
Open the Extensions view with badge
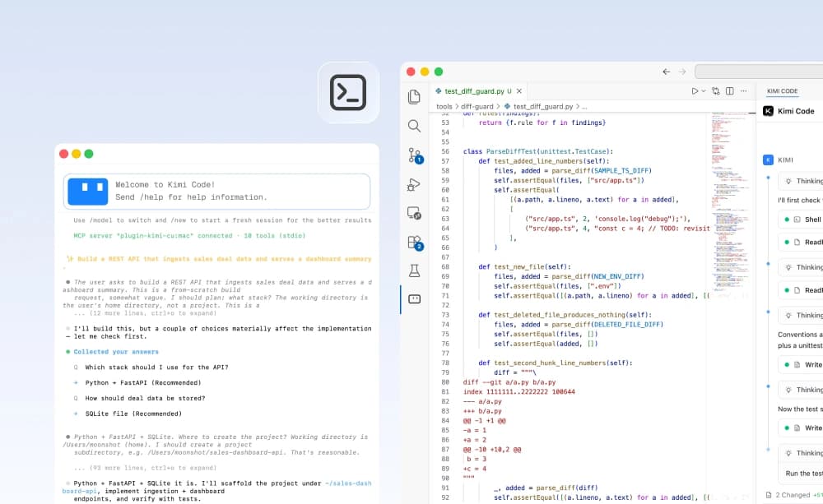click(415, 243)
